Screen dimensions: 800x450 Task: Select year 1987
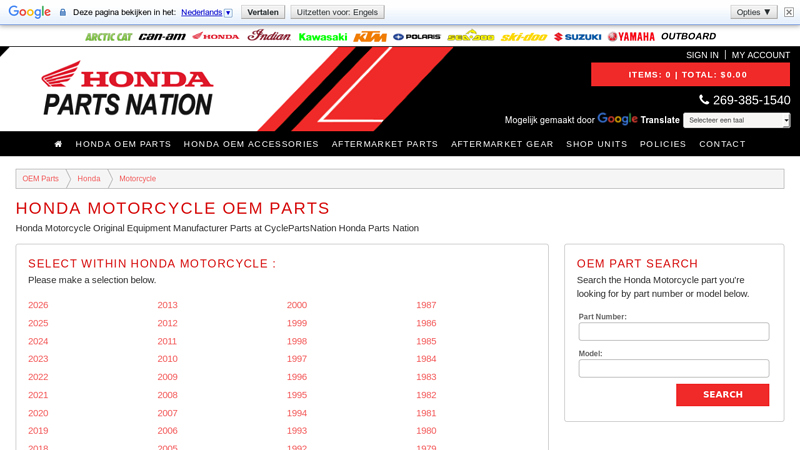pyautogui.click(x=426, y=305)
